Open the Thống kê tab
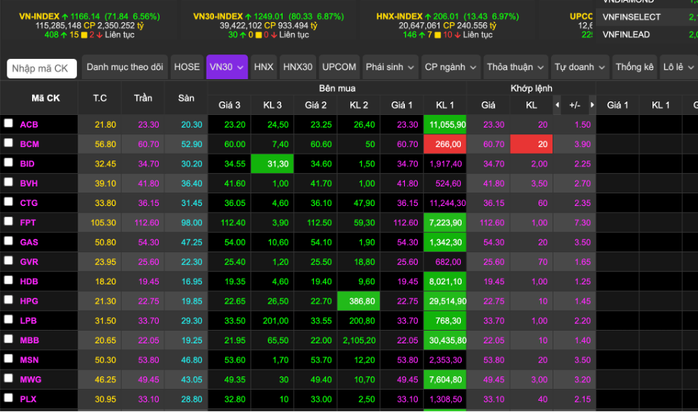The height and width of the screenshot is (412, 698). 634,67
